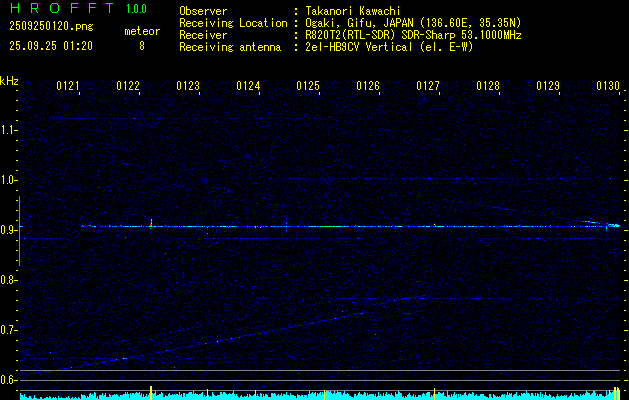Click the gray vertical frequency range bar at left
The height and width of the screenshot is (400, 629).
coord(19,231)
